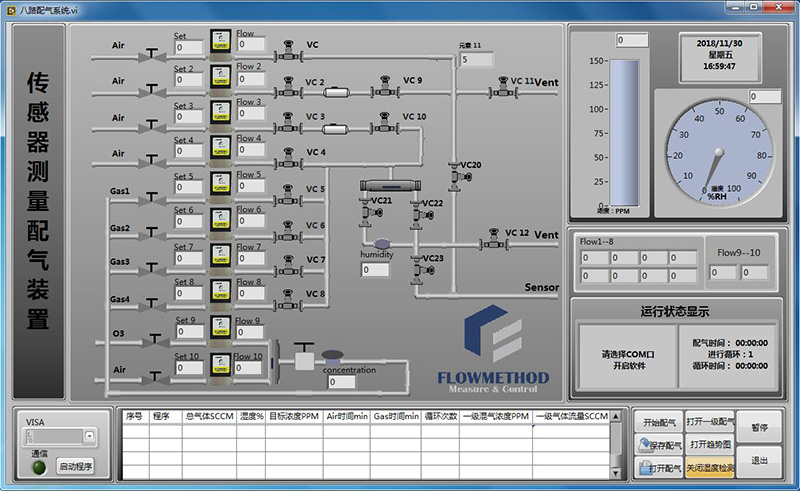Toggle the 关闭湿度检测 button
The height and width of the screenshot is (491, 800).
(x=709, y=468)
